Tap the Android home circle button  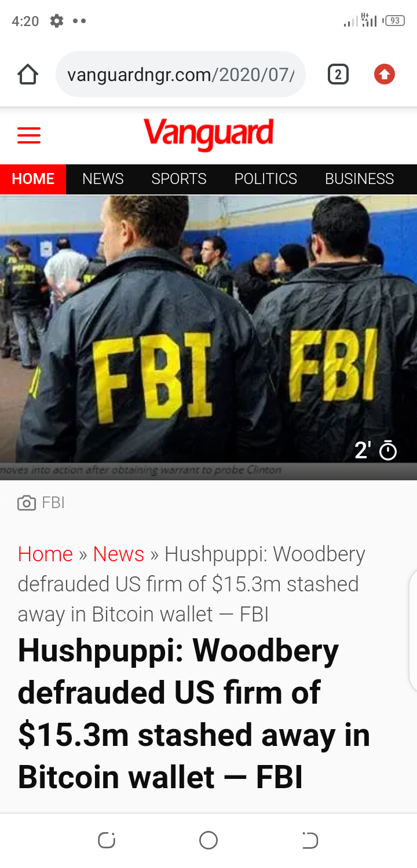[209, 840]
